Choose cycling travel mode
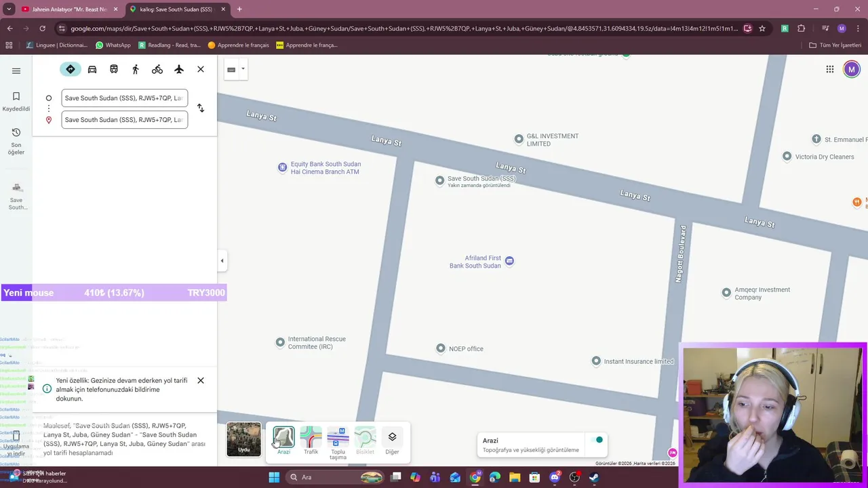 click(x=157, y=69)
